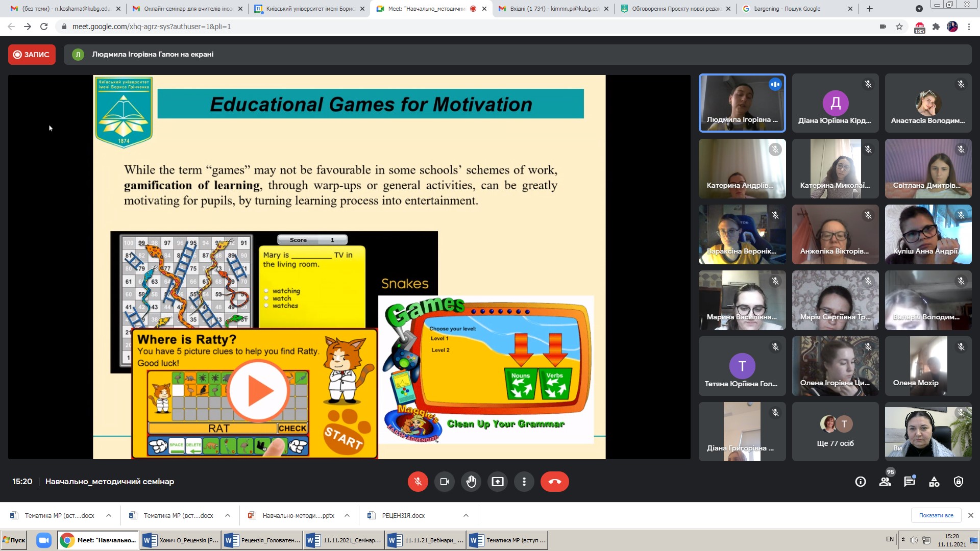Image resolution: width=980 pixels, height=551 pixels.
Task: Open the more options three-dot menu
Action: point(524,482)
